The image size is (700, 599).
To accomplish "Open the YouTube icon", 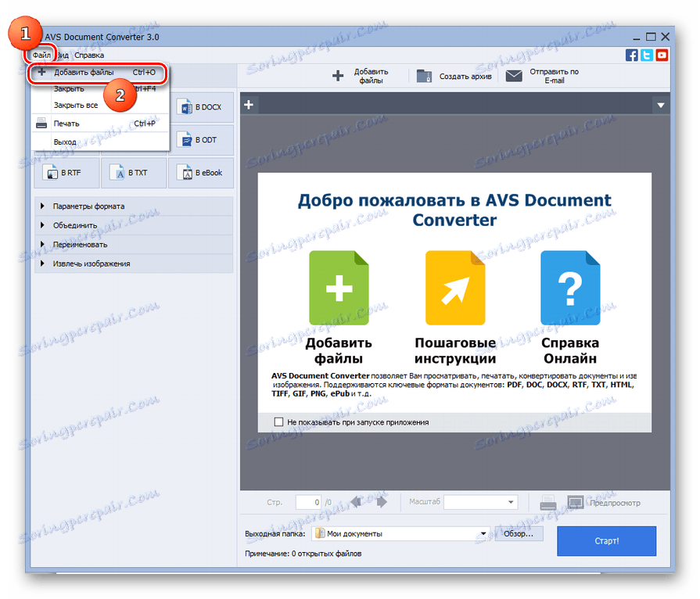I will pyautogui.click(x=662, y=56).
